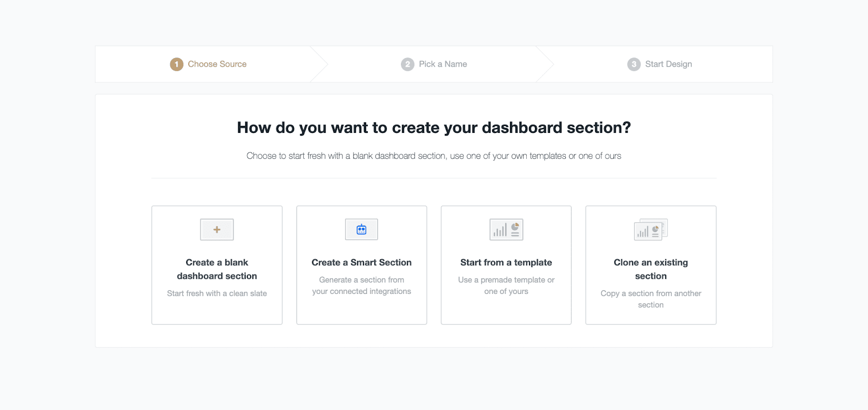
Task: Pick Start from a template option
Action: coord(505,265)
